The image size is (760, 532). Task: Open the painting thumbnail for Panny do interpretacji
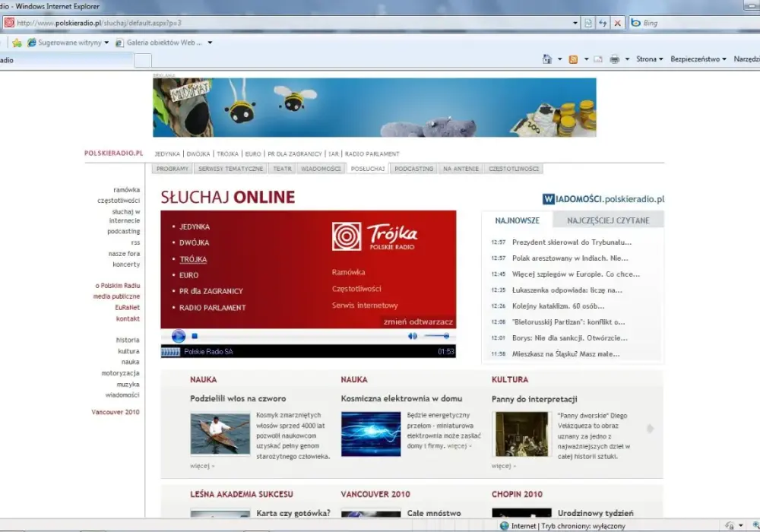521,434
